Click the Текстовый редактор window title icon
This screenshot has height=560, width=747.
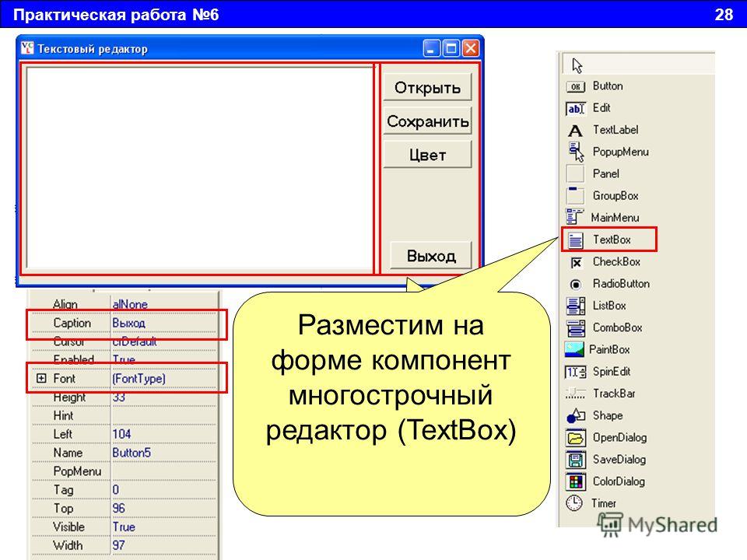click(x=28, y=47)
